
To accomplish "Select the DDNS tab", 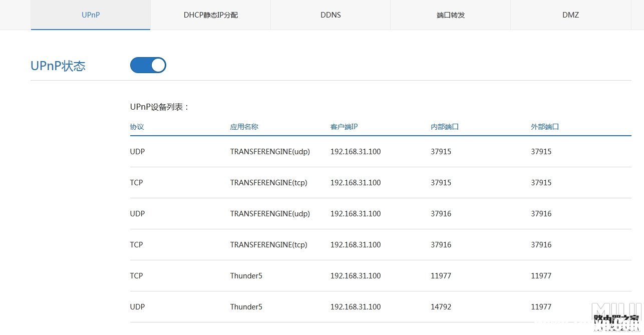I will (331, 15).
